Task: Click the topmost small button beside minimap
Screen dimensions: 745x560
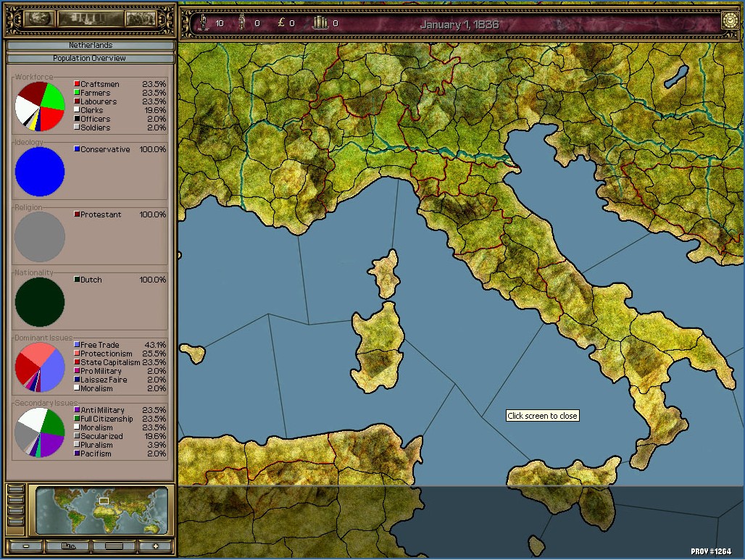Action: [14, 490]
